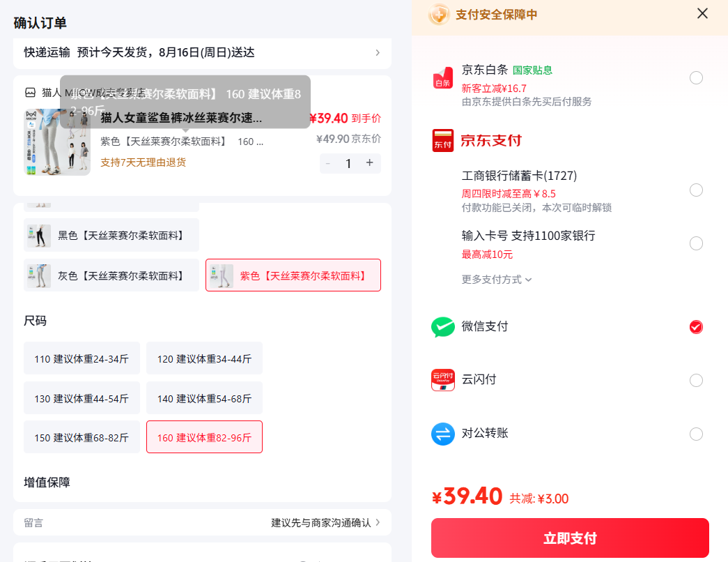Select size 110 建议体重24-34斤

click(x=82, y=358)
